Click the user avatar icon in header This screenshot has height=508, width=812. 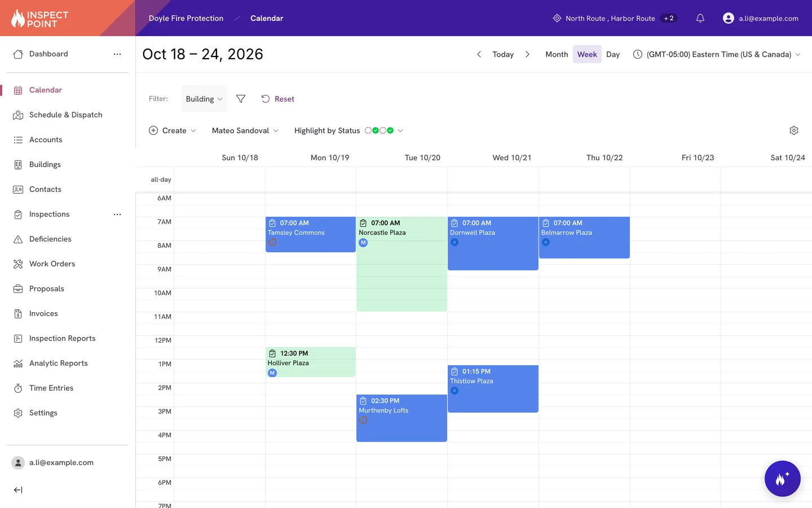click(x=729, y=18)
